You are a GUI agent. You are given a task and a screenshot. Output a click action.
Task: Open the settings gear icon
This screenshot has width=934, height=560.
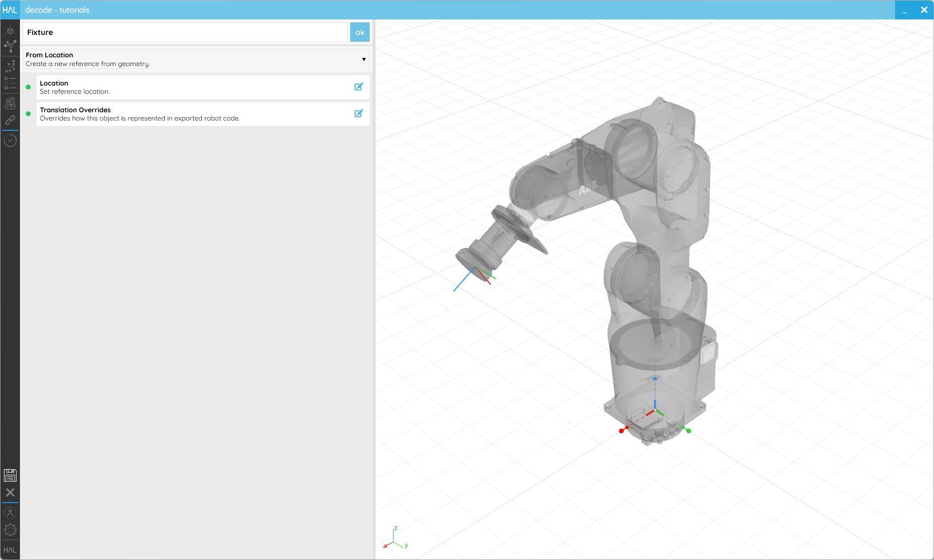(10, 530)
